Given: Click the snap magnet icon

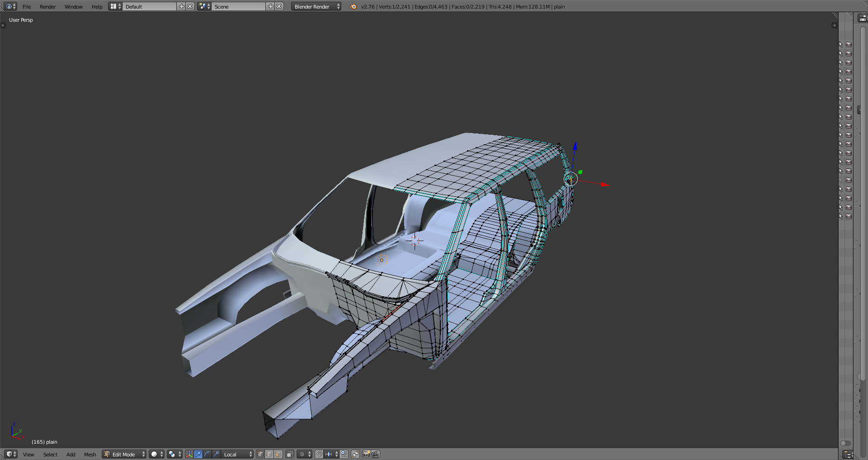Looking at the screenshot, I should [x=319, y=454].
